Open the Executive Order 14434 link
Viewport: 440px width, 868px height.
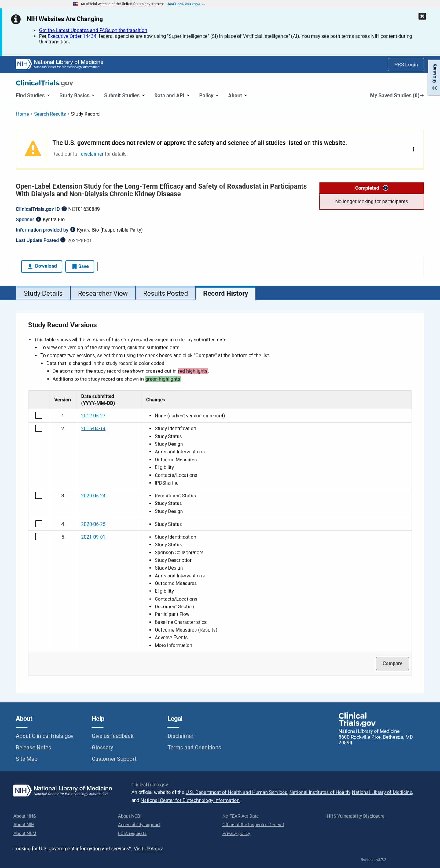click(x=72, y=36)
